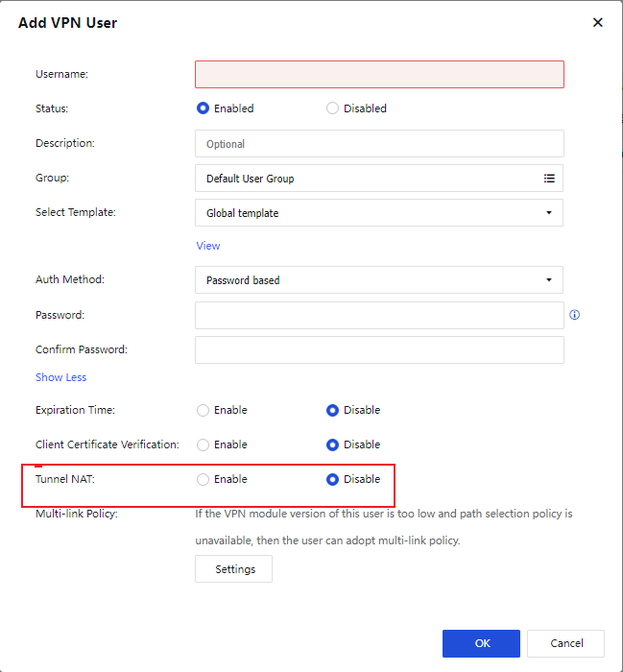Click the View template link
623x672 pixels.
pyautogui.click(x=208, y=246)
